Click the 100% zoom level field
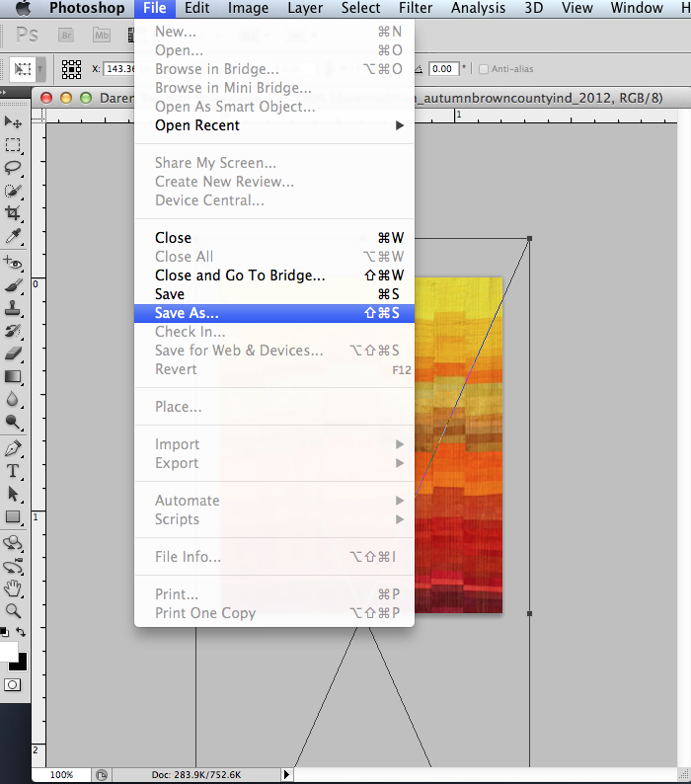The height and width of the screenshot is (784, 691). coord(61,774)
